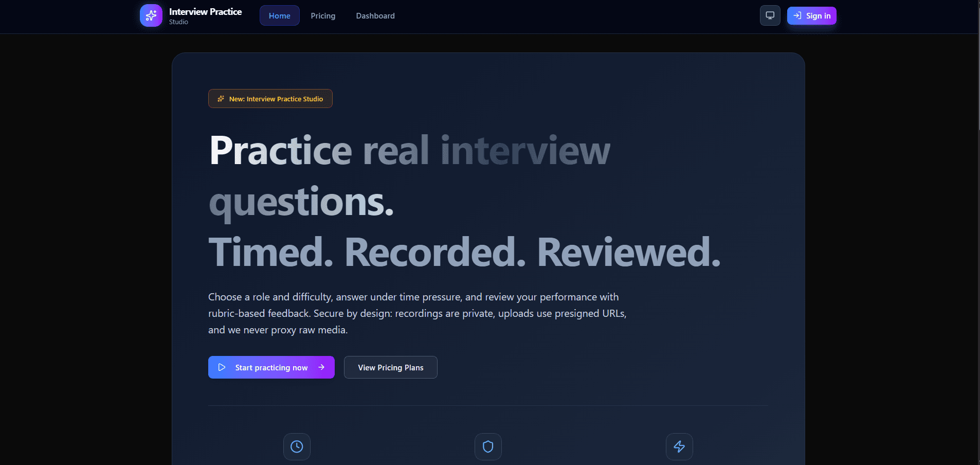Image resolution: width=980 pixels, height=465 pixels.
Task: Click the sparkle icon in the New badge
Action: [x=220, y=98]
